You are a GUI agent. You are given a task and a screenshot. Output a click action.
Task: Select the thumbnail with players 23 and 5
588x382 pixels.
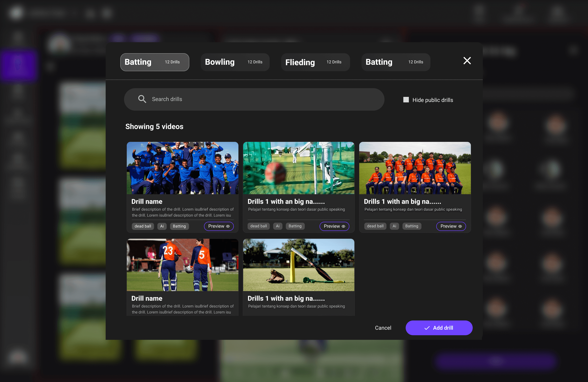183,265
